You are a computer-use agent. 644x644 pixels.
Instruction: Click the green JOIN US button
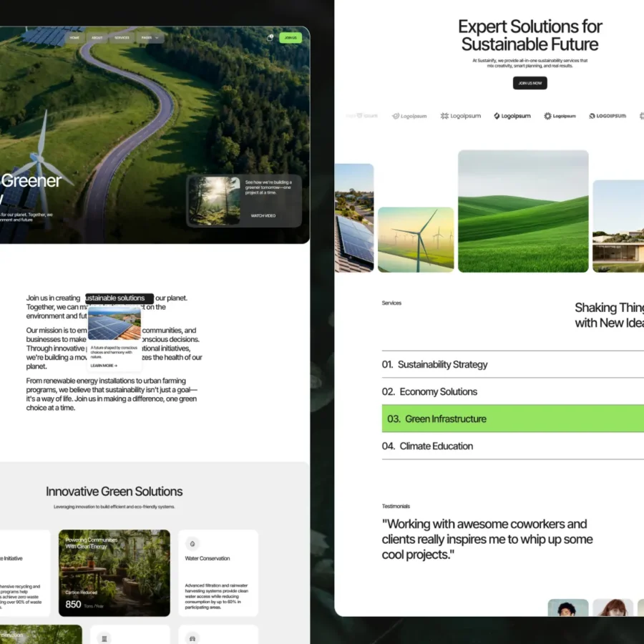pyautogui.click(x=291, y=38)
